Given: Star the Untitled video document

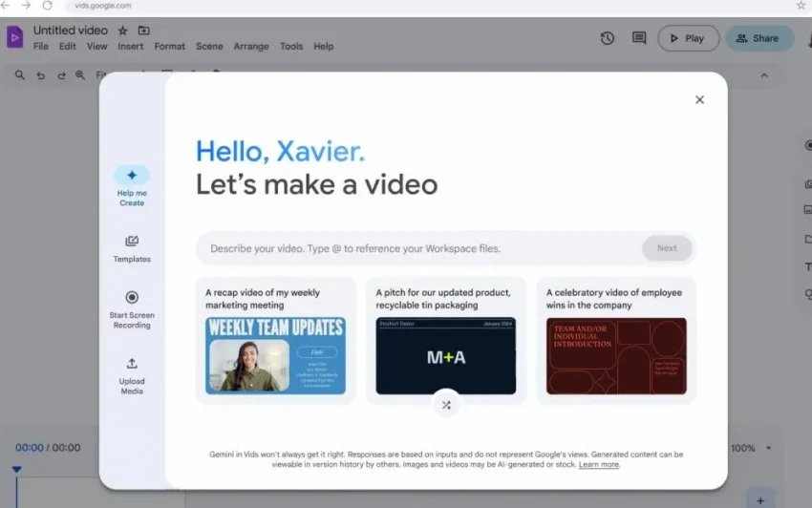Looking at the screenshot, I should pyautogui.click(x=122, y=31).
